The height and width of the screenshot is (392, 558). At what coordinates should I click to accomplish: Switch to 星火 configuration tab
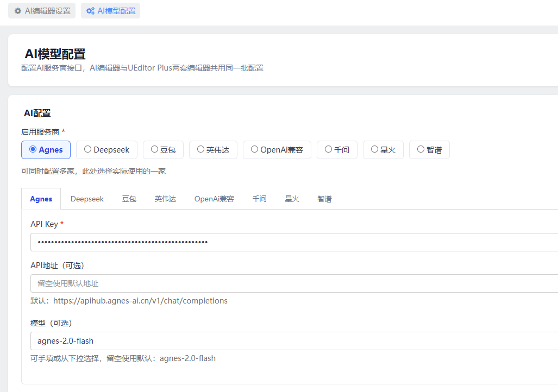292,199
